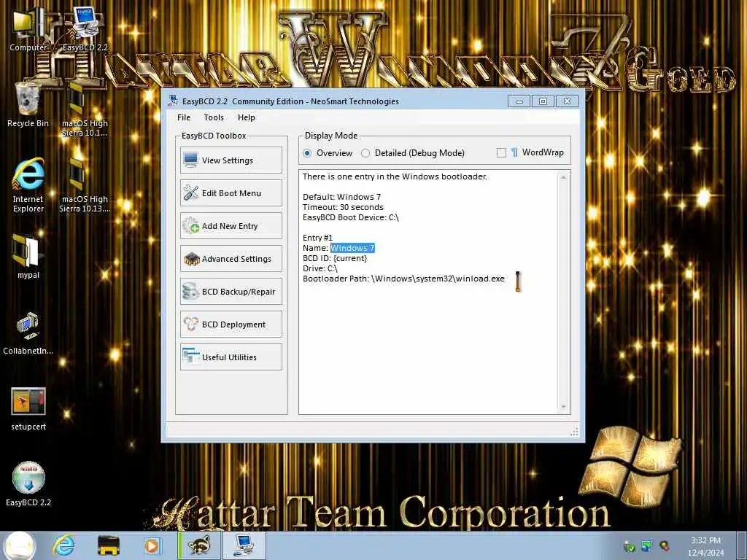This screenshot has height=560, width=747.
Task: Open Advanced Settings in EasyBCD Toolbox
Action: 231,259
